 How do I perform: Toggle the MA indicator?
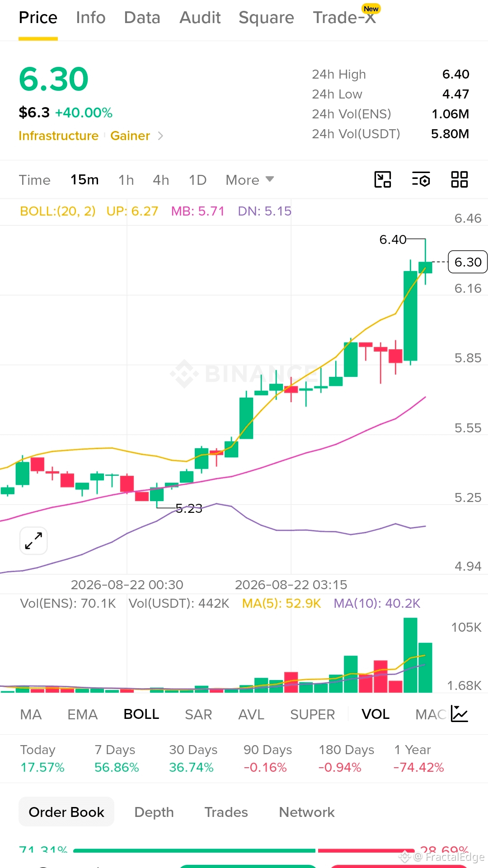[x=31, y=714]
